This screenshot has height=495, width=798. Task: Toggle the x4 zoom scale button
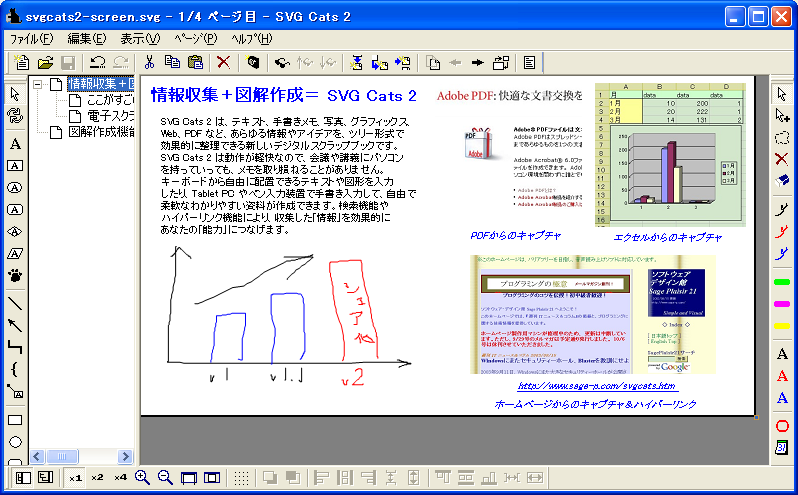pyautogui.click(x=120, y=478)
